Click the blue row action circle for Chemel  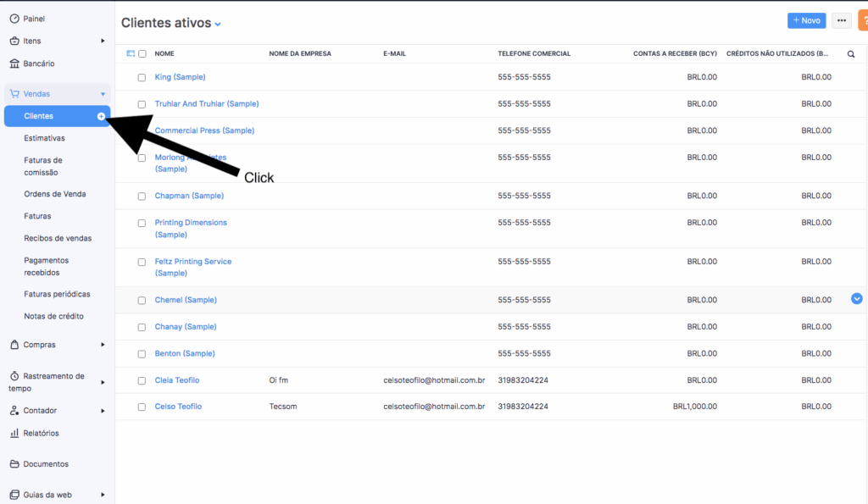(x=856, y=299)
